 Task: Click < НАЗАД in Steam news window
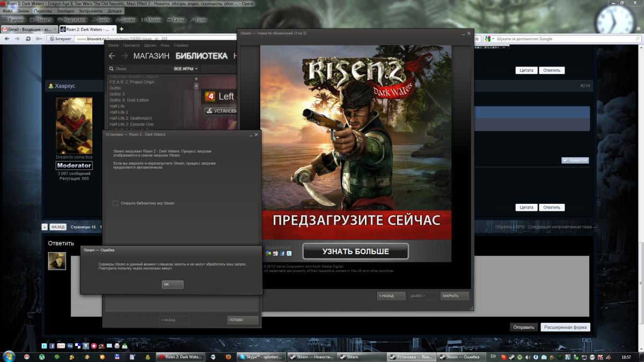pos(391,295)
